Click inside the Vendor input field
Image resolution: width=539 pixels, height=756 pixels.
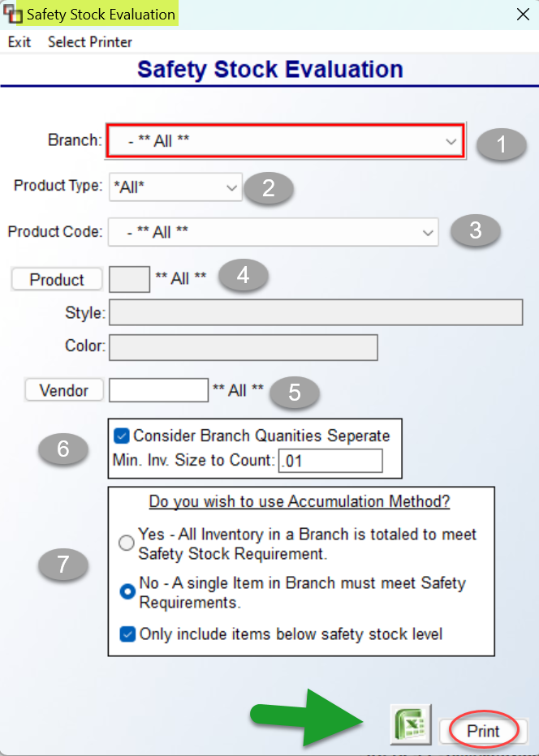tap(158, 390)
